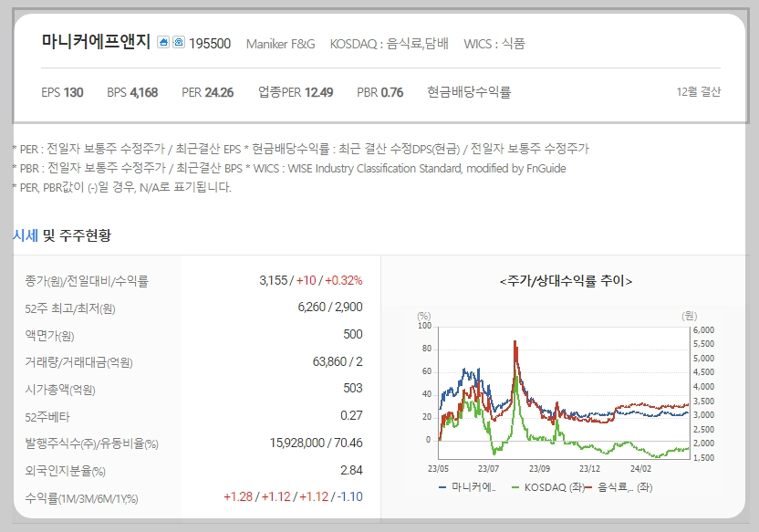Viewport: 759px width, 532px height.
Task: Click the PBR footnote mentioning FnGuide
Action: point(289,168)
